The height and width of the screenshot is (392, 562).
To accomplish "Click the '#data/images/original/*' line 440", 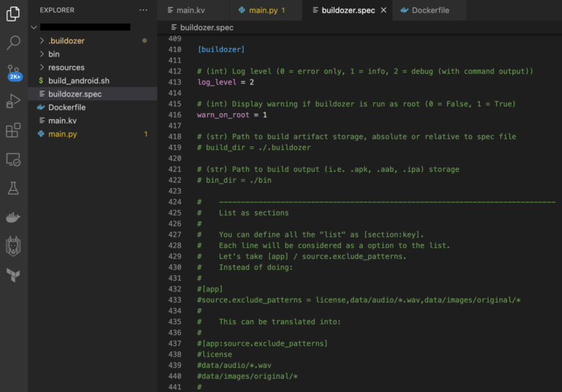I will click(x=247, y=376).
